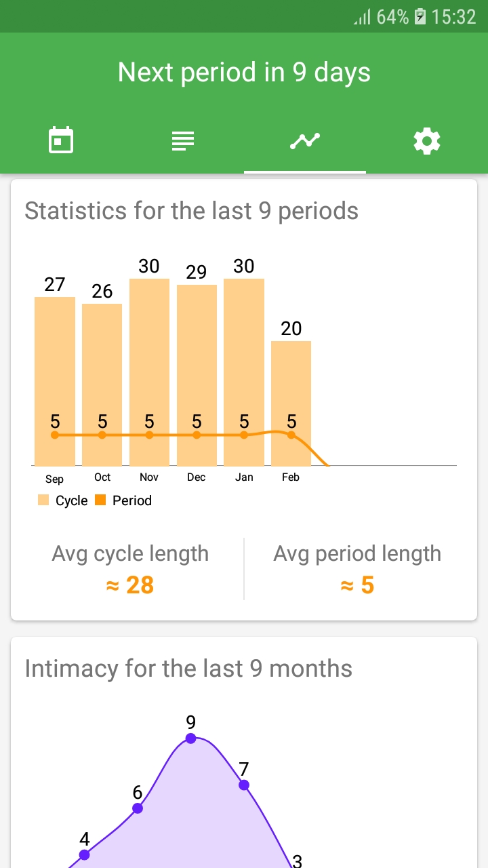Screen dimensions: 488x868
Task: Select the intimacy chart point labeled 4
Action: click(x=84, y=855)
